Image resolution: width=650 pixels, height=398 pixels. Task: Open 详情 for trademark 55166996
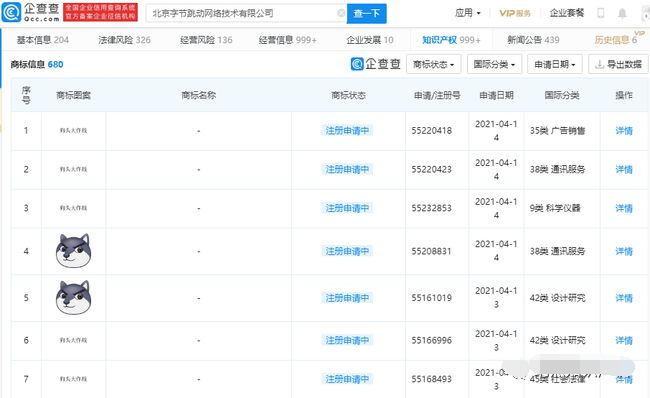click(624, 340)
